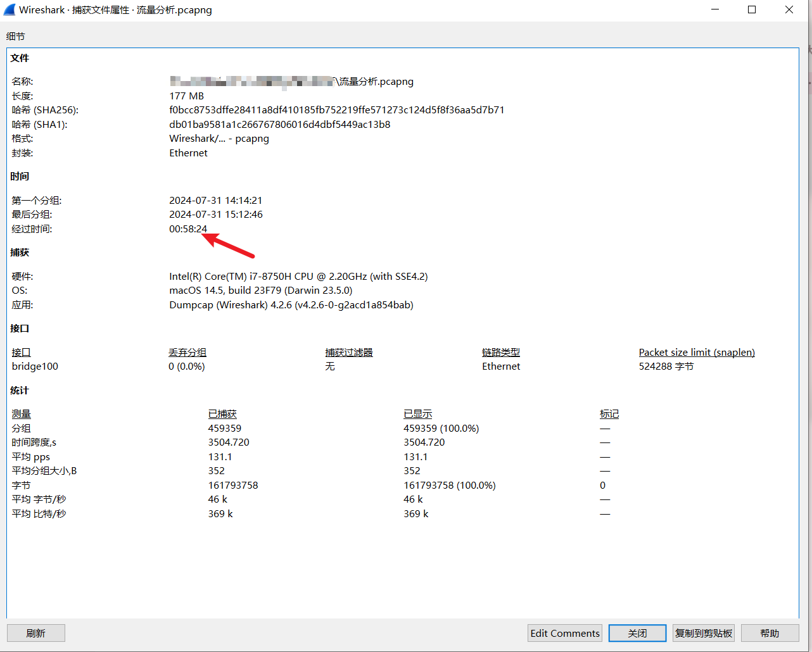
Task: Minimize the Wireshark properties window
Action: click(x=715, y=9)
